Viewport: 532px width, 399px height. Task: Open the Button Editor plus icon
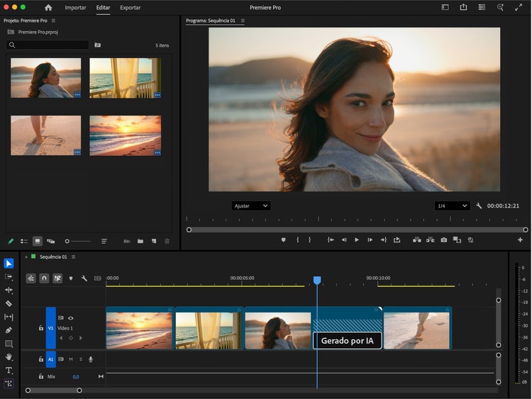tap(520, 240)
